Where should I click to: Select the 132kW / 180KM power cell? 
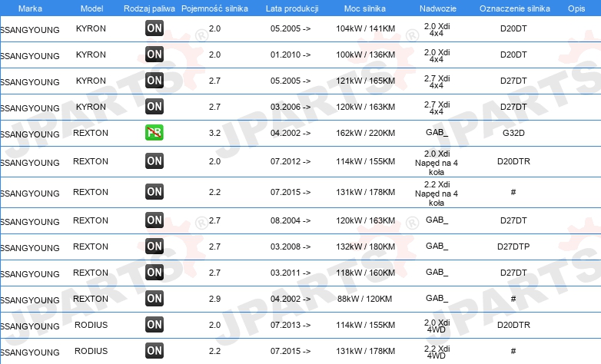coord(365,247)
